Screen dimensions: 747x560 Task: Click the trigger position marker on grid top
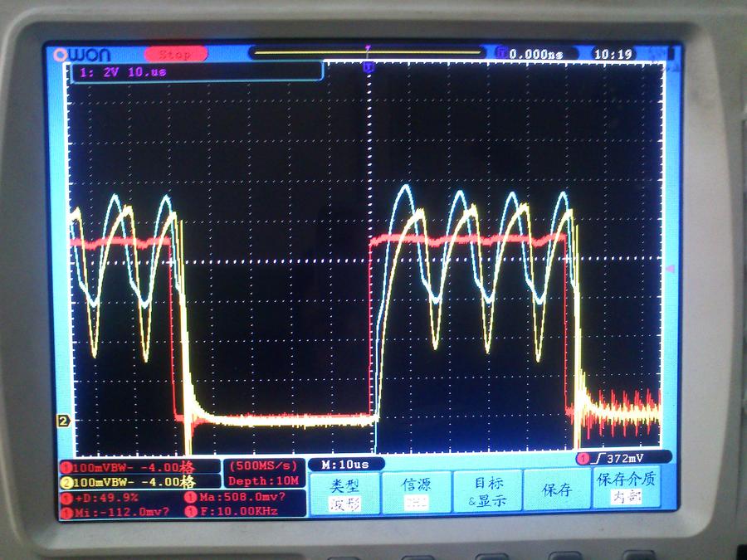point(369,67)
